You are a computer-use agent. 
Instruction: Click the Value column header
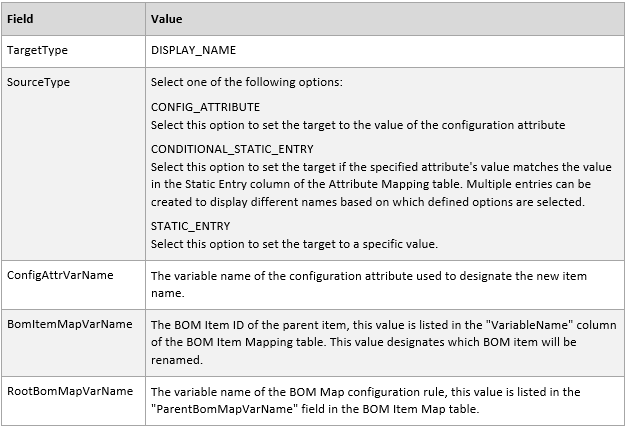tap(167, 19)
